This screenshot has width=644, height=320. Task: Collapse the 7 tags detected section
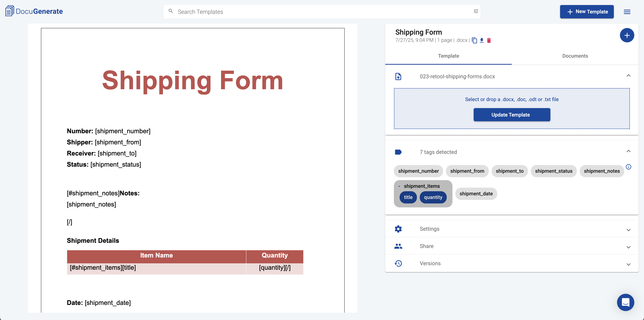point(628,151)
